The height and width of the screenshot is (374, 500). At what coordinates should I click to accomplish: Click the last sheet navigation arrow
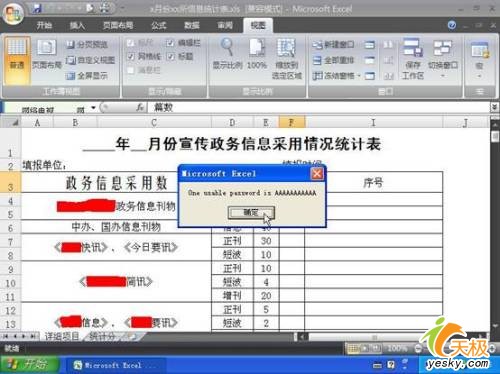33,336
